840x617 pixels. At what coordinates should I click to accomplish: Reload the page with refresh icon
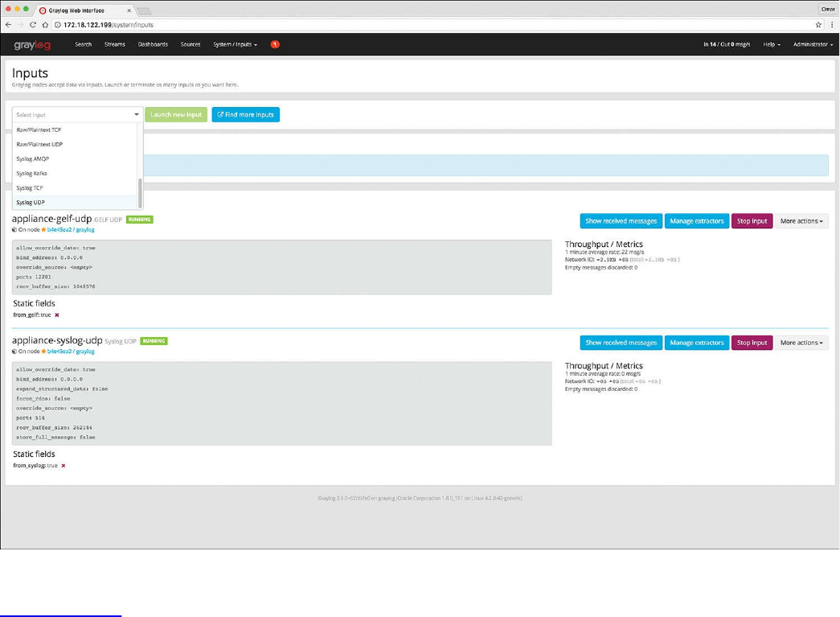[x=33, y=25]
